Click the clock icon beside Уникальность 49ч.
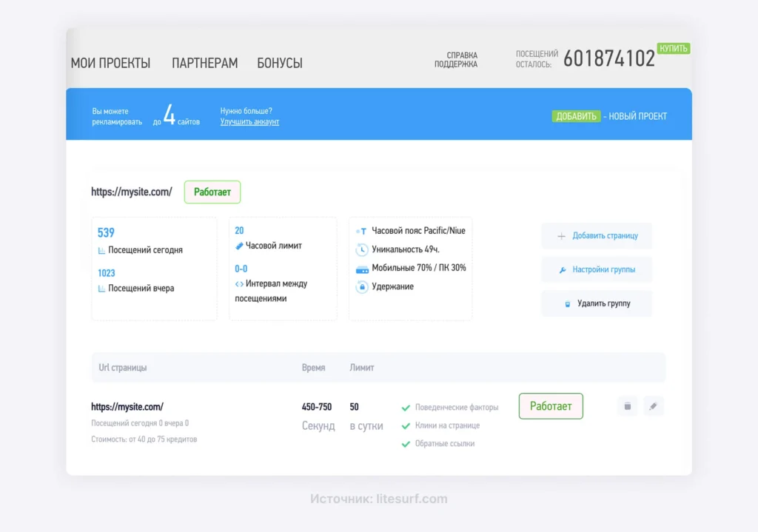The height and width of the screenshot is (532, 758). tap(361, 249)
